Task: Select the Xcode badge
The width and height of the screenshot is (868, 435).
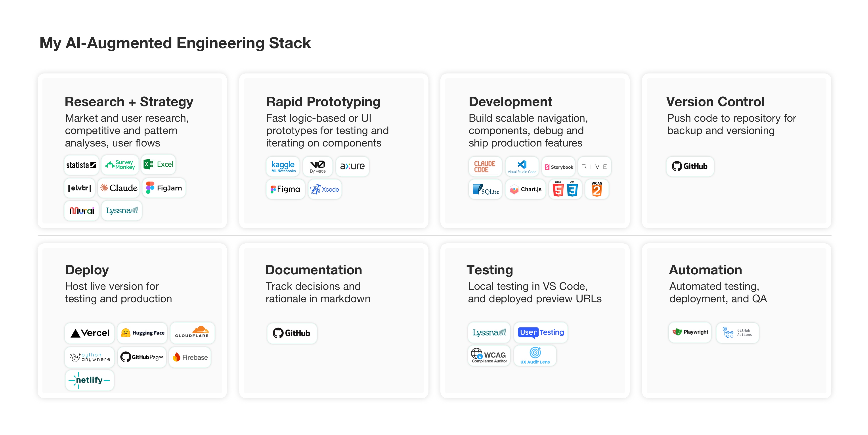Action: pos(325,189)
